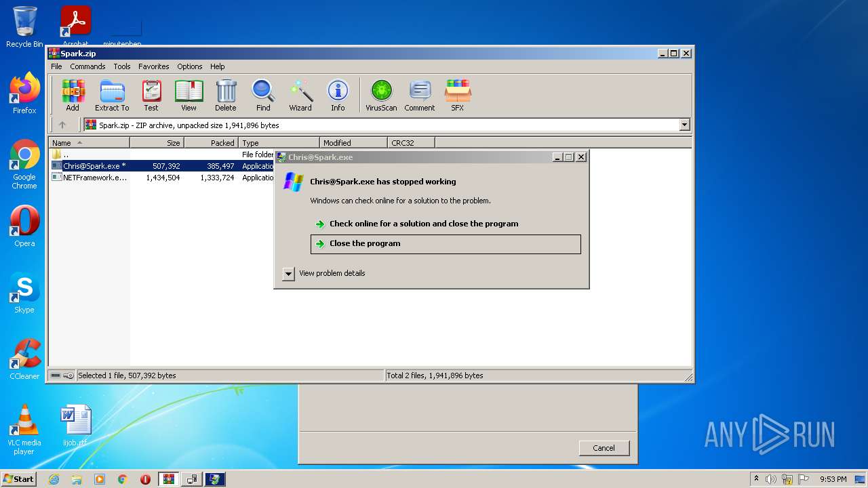Open Skype desktop shortcut

pos(24,293)
